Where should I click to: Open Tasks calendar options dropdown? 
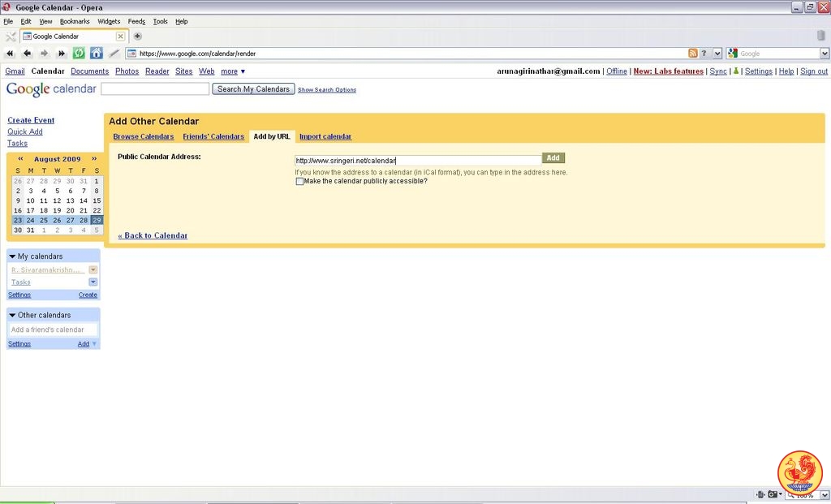coord(93,282)
